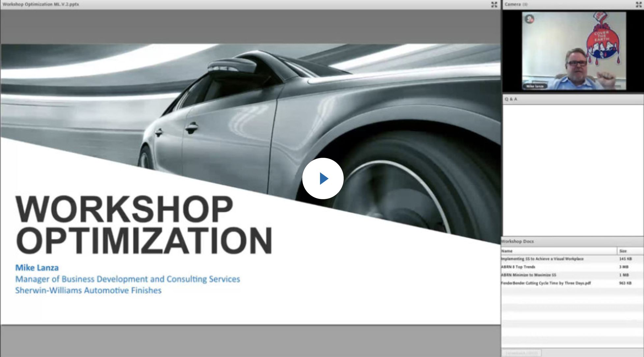This screenshot has height=357, width=644.
Task: Sort documents by Name column header
Action: click(559, 251)
